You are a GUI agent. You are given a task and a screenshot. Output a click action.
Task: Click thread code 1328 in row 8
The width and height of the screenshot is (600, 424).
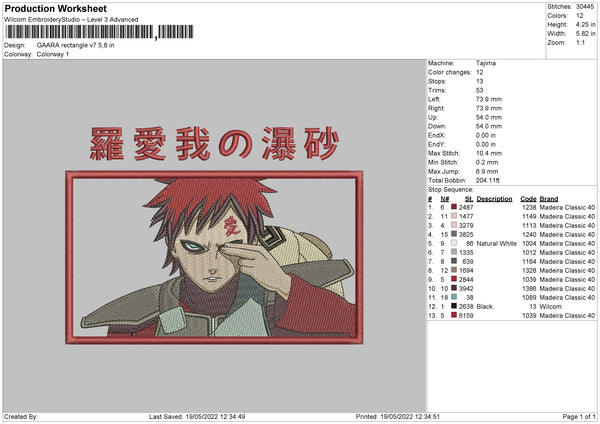[529, 271]
